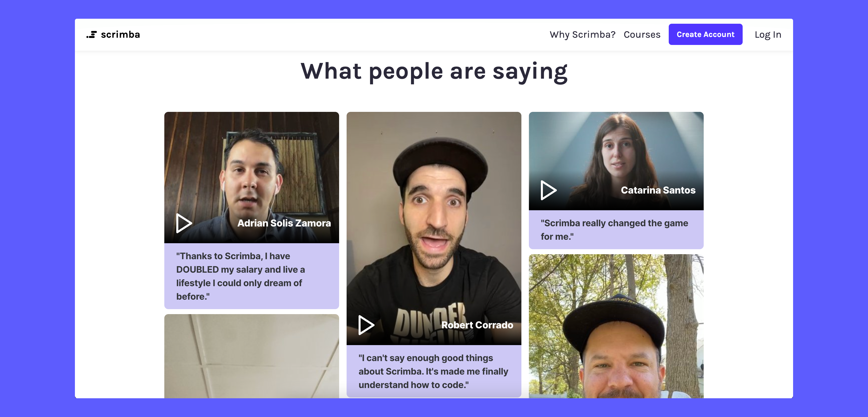Click the changed the game quote card
The height and width of the screenshot is (417, 868).
616,230
